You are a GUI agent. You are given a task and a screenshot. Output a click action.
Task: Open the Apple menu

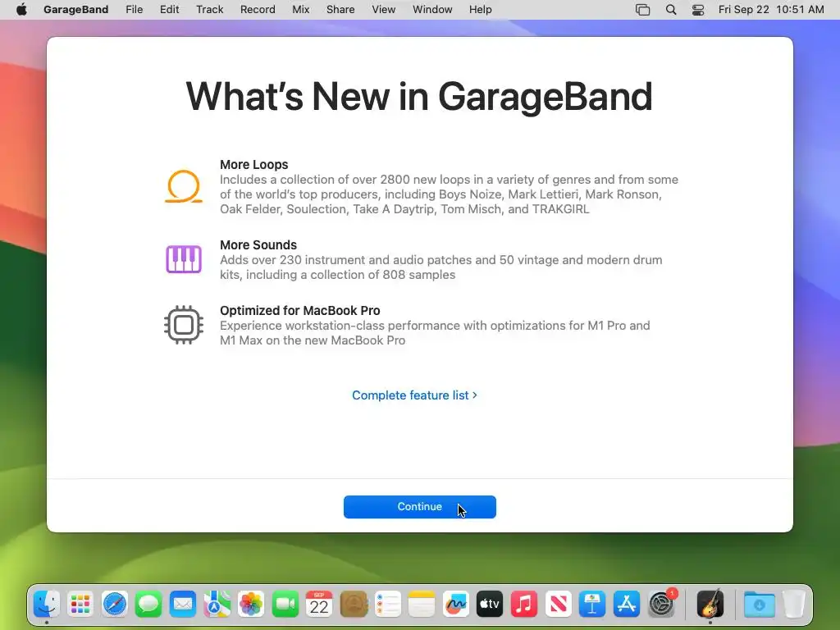point(21,10)
